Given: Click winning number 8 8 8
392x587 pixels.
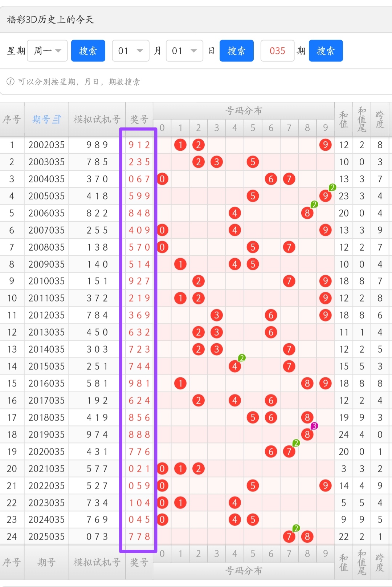Looking at the screenshot, I should click(x=139, y=435).
